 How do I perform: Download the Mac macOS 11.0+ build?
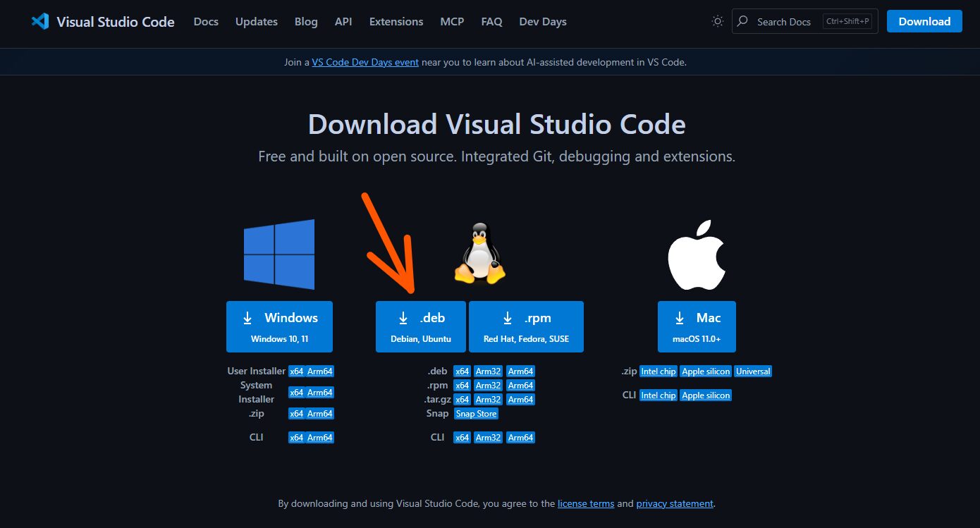coord(697,326)
